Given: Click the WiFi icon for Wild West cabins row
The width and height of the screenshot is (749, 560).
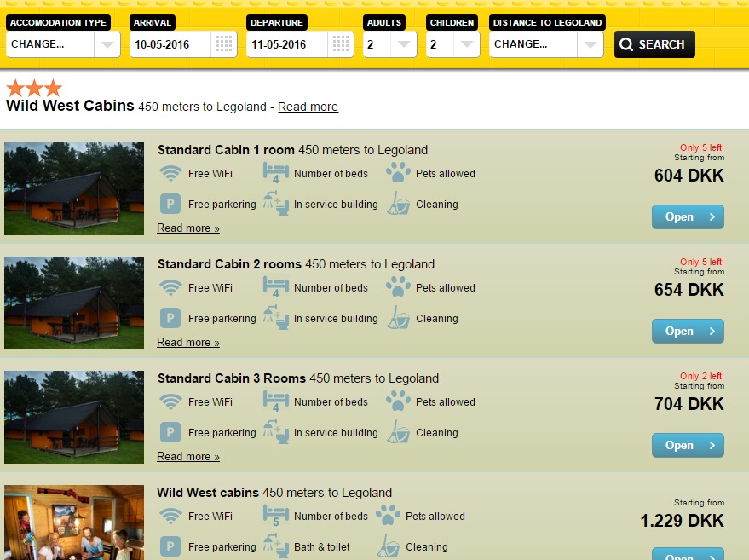Looking at the screenshot, I should point(170,516).
